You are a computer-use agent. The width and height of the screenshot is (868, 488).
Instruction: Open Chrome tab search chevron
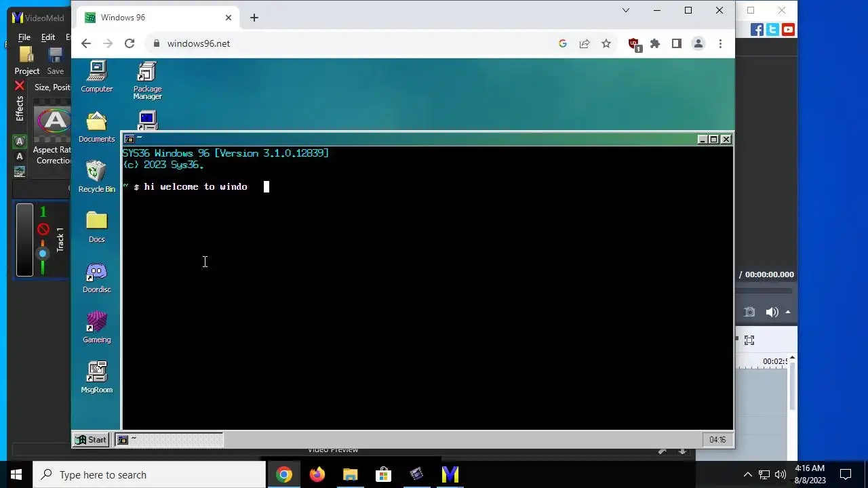pyautogui.click(x=626, y=10)
